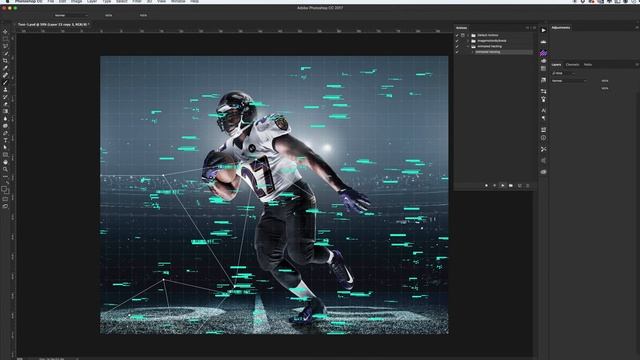640x360 pixels.
Task: Create a new action set folder
Action: pyautogui.click(x=511, y=186)
